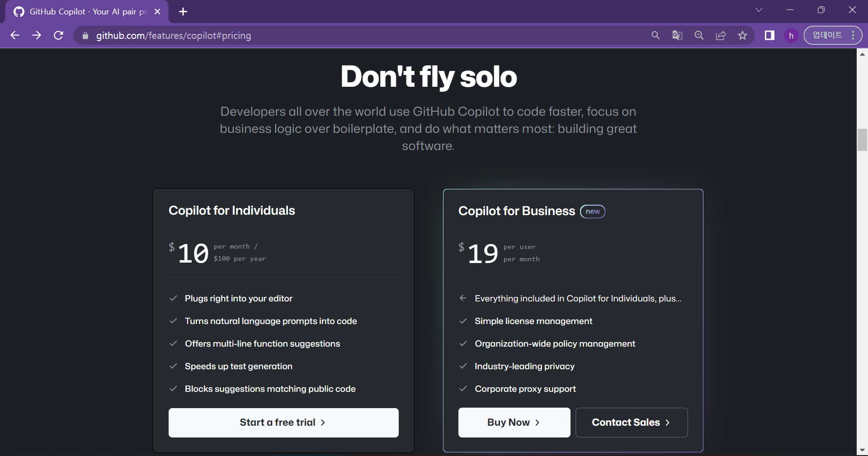Click the scroll down arrow

[862, 450]
